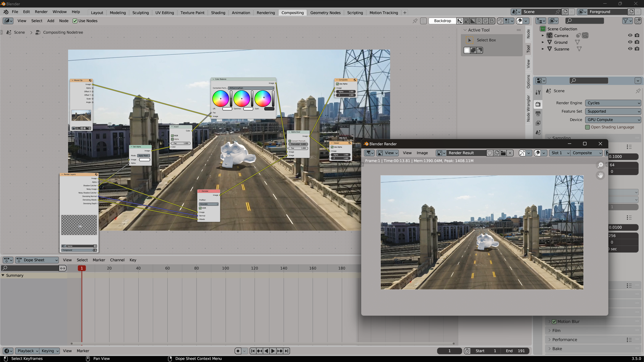Show the B channel in the backdrop
This screenshot has height=362, width=644.
[492, 21]
